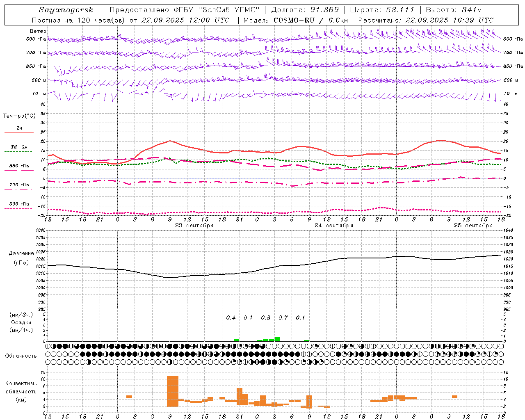
Task: Click the "500 м" wind level label on the left
Action: 39,80
